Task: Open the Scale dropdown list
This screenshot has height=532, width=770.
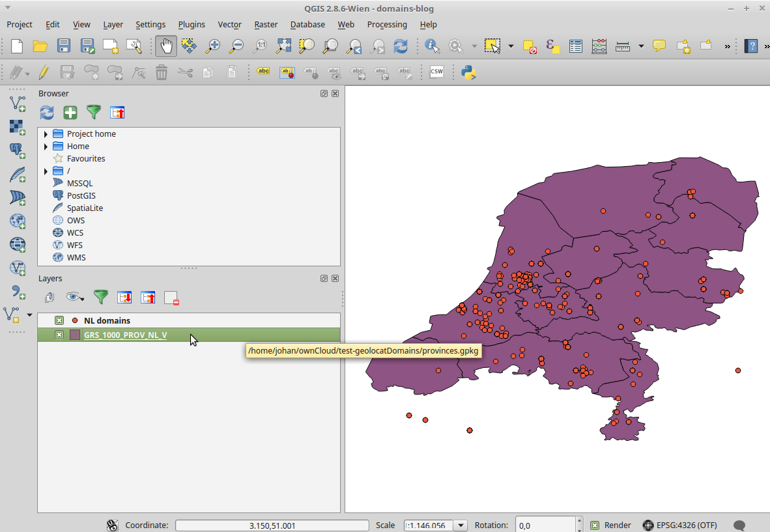Action: point(461,525)
